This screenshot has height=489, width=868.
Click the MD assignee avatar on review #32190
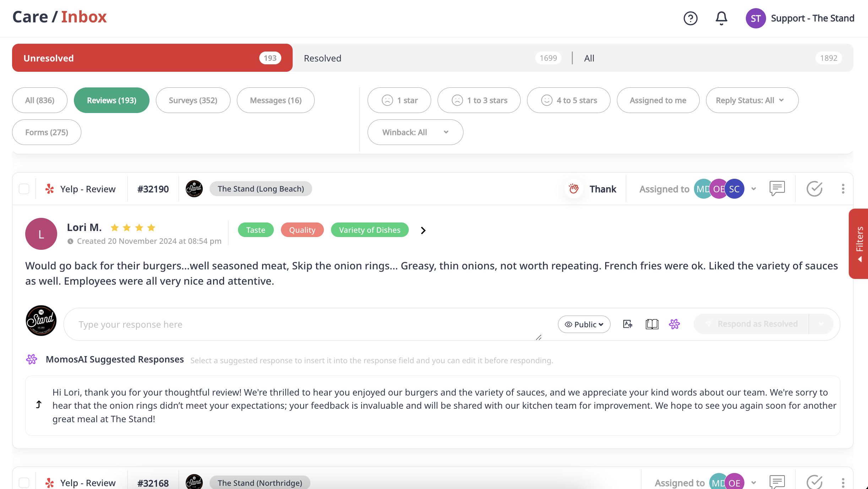[x=701, y=189]
